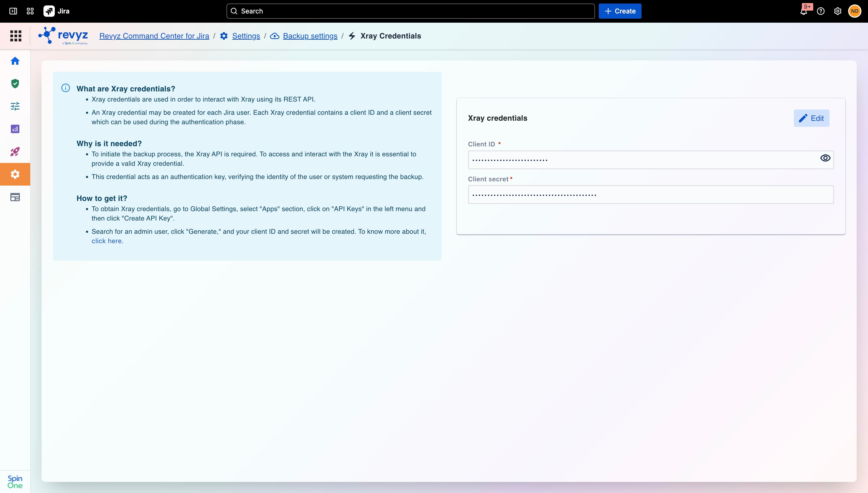This screenshot has width=868, height=493.
Task: Toggle Client ID visibility with the eye icon
Action: 825,158
